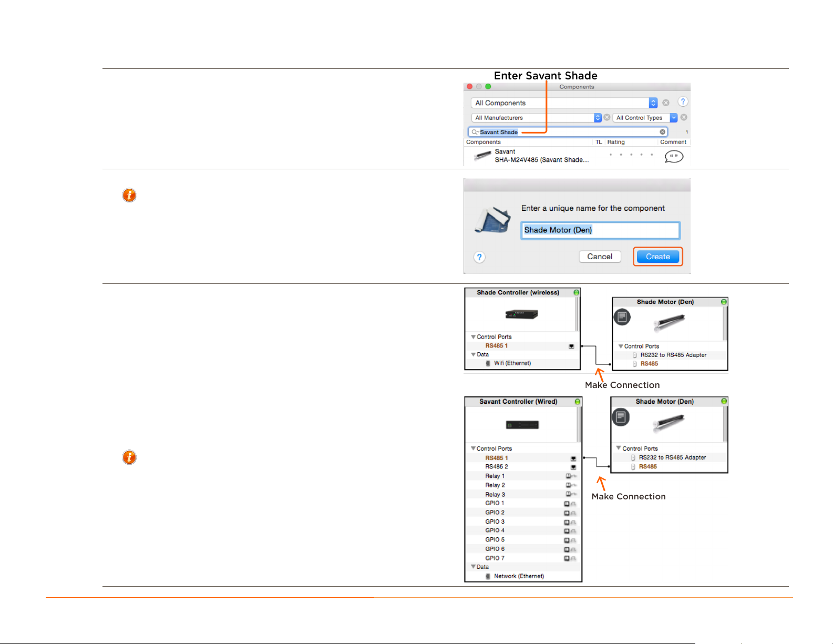The image size is (833, 644).
Task: Click the Create button
Action: (658, 257)
